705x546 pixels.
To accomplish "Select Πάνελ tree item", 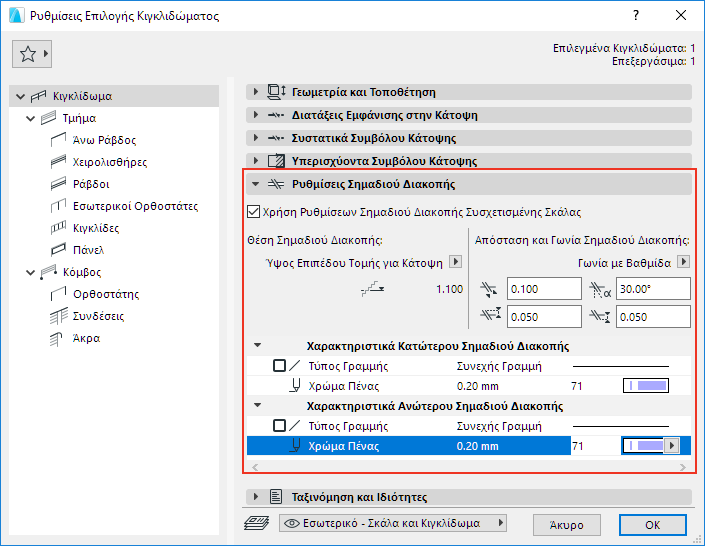I will click(x=88, y=250).
